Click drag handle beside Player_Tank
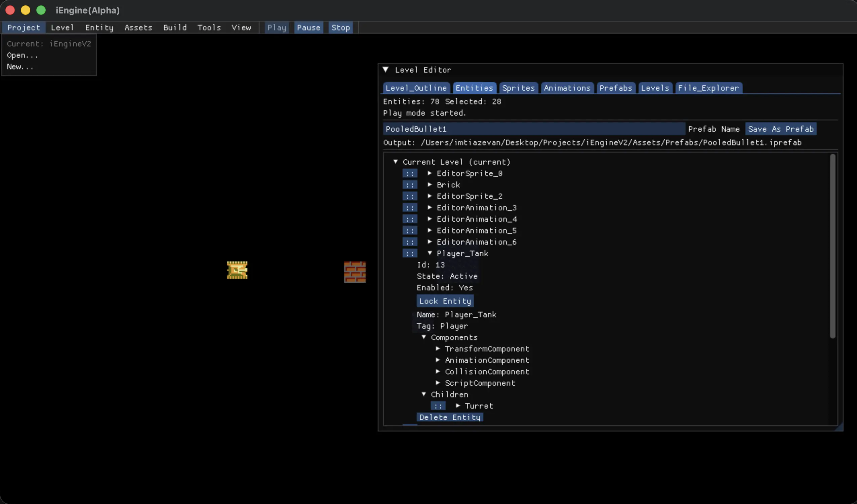 tap(410, 253)
